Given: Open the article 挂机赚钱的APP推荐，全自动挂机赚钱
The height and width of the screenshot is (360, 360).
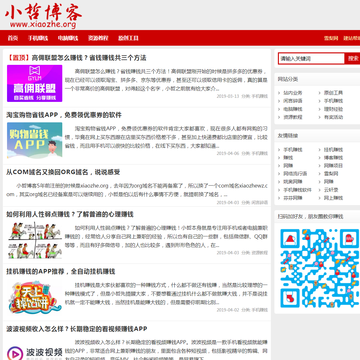Looking at the screenshot, I should [x=61, y=271].
